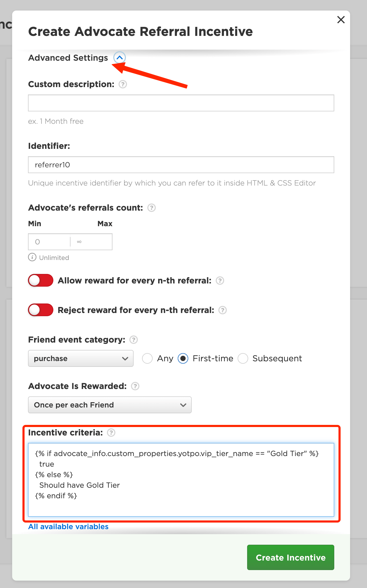Show help for Incentive criteria
367x588 pixels.
click(x=111, y=433)
